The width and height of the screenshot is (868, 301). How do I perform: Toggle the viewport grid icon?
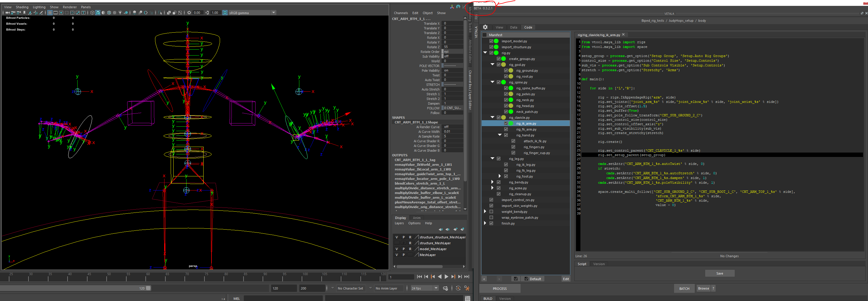(50, 13)
